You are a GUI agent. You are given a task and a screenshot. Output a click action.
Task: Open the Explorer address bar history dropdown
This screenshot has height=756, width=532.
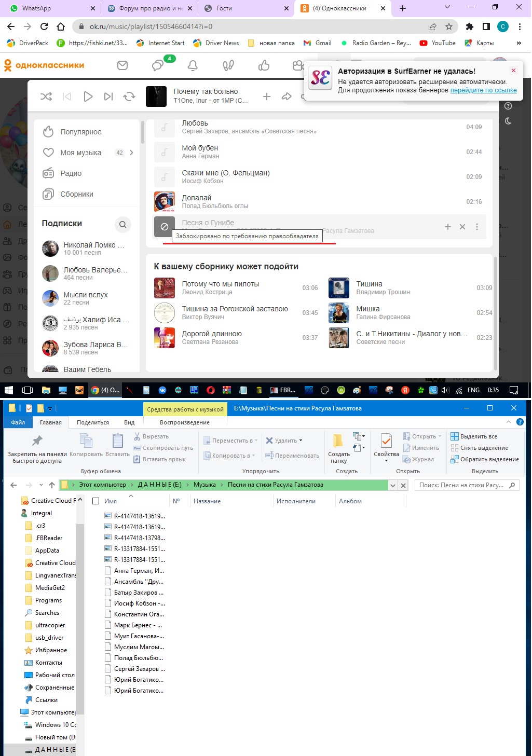coord(393,485)
